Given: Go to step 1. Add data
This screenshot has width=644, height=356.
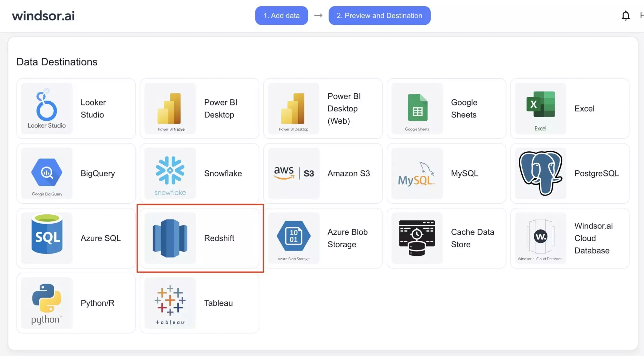Looking at the screenshot, I should [281, 16].
